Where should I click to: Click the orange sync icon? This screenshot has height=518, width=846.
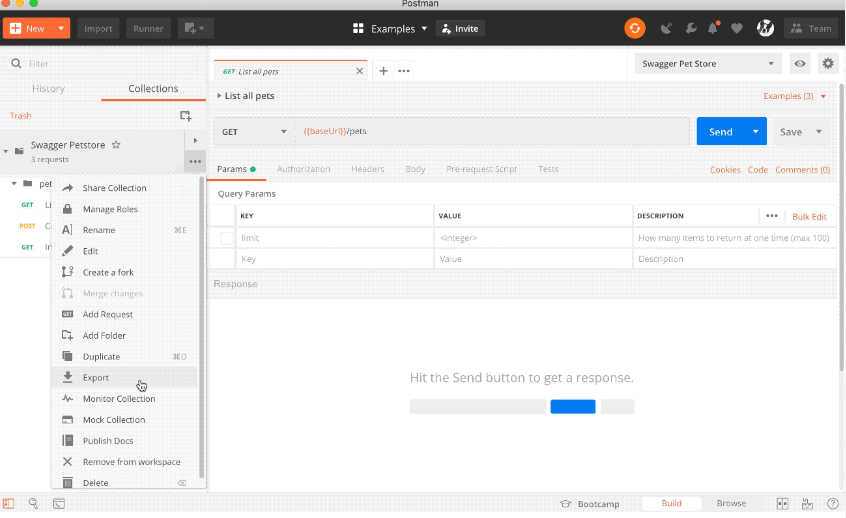(634, 28)
